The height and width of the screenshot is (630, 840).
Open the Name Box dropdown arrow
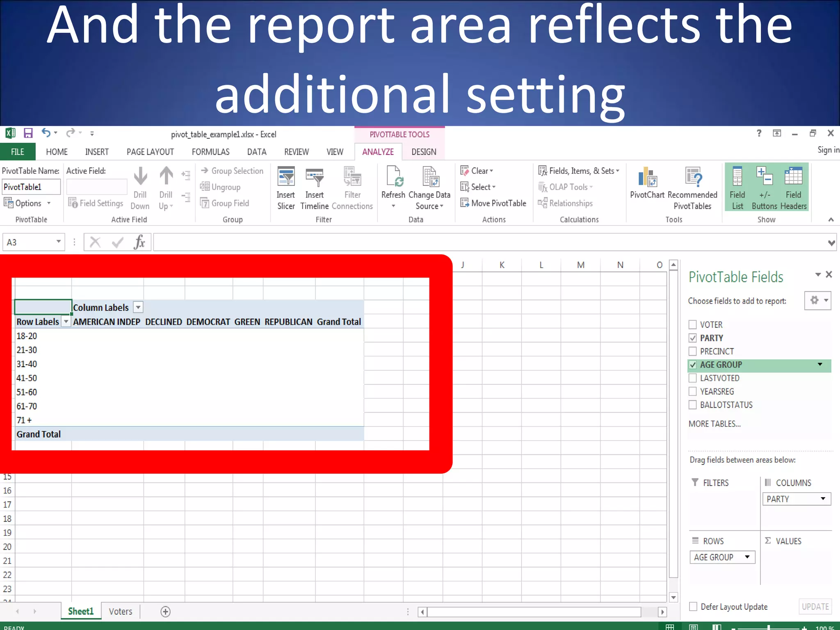point(59,242)
